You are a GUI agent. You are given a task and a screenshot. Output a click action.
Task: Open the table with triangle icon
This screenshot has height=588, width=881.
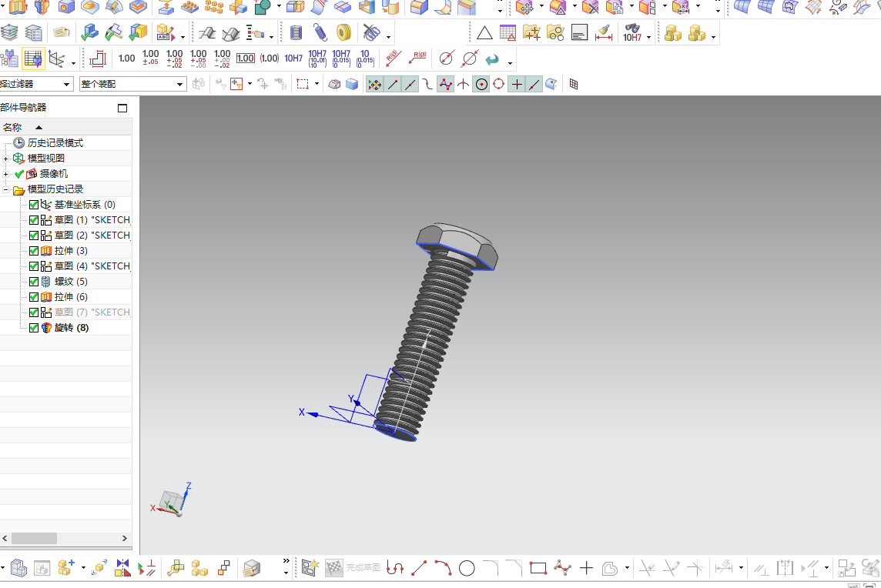508,33
